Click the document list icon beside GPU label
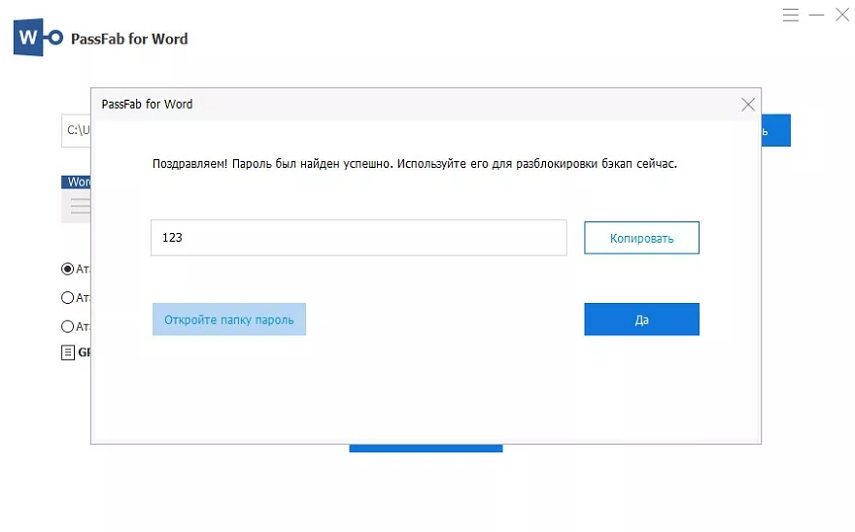 pos(68,353)
